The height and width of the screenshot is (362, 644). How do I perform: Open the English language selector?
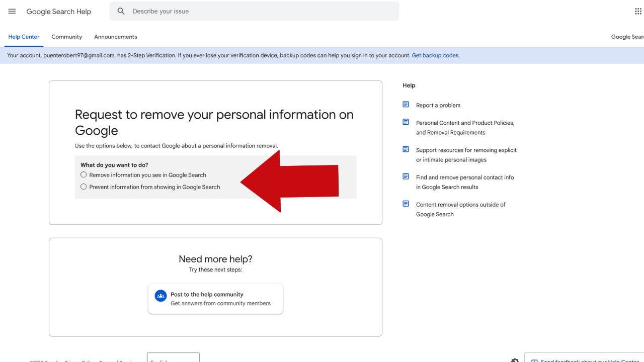click(x=173, y=359)
